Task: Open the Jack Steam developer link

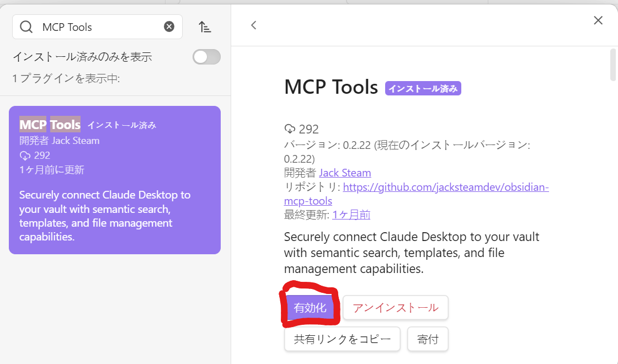Action: (x=345, y=173)
